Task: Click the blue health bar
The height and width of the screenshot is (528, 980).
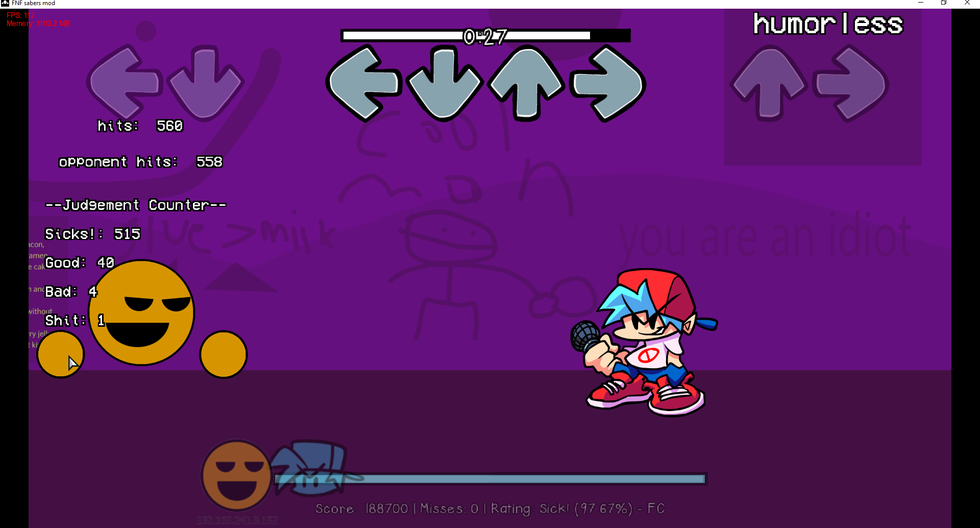Action: pyautogui.click(x=510, y=479)
